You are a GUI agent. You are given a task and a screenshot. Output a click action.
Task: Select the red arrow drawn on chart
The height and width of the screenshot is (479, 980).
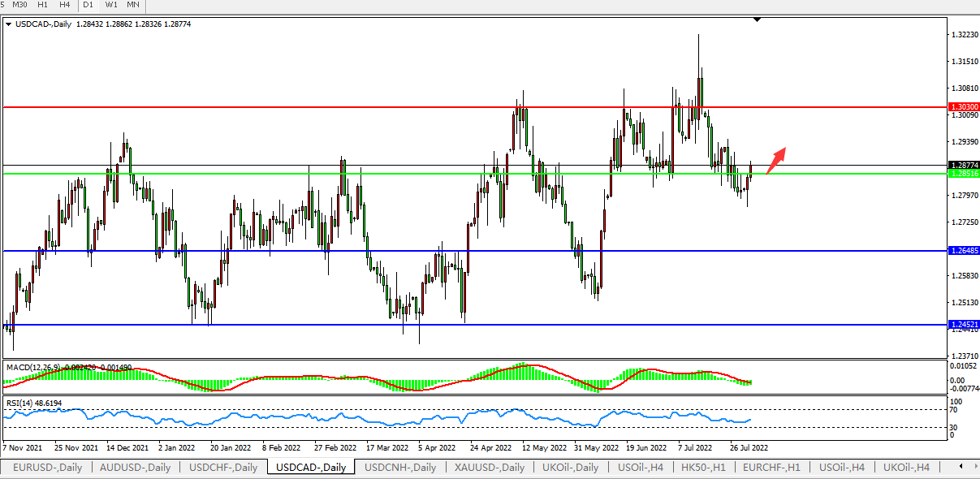tap(776, 160)
